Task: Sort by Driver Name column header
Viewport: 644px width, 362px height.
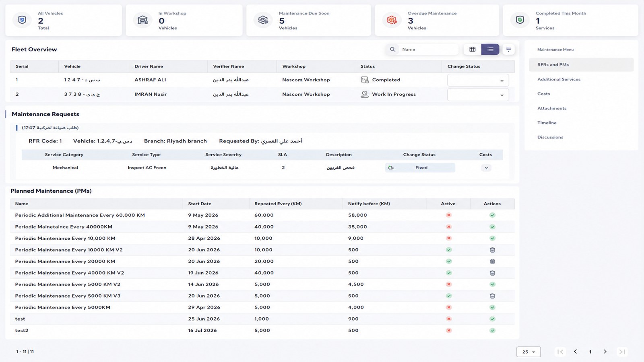Action: (x=149, y=66)
